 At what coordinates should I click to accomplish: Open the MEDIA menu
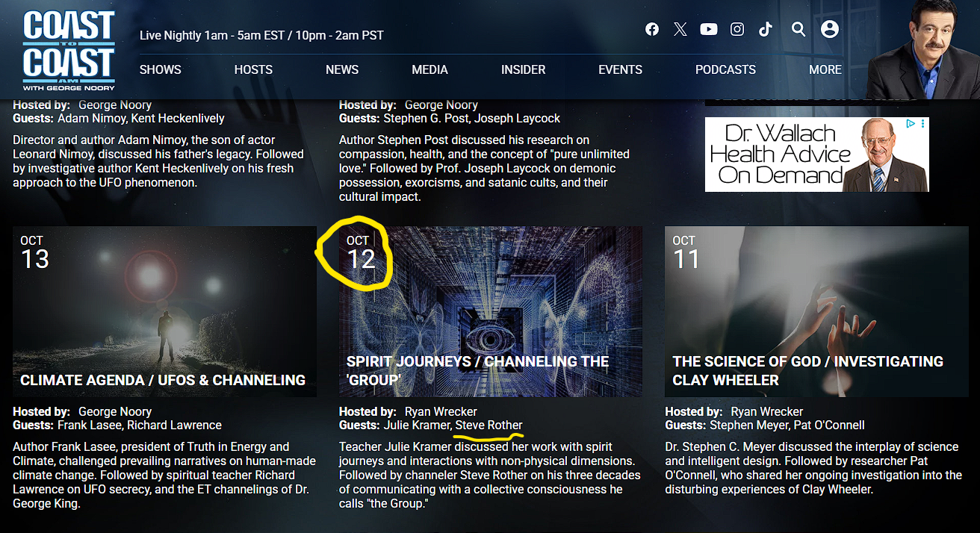pos(430,69)
